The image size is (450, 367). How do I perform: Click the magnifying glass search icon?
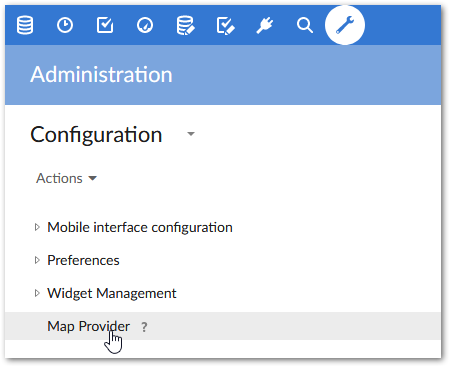tap(305, 25)
